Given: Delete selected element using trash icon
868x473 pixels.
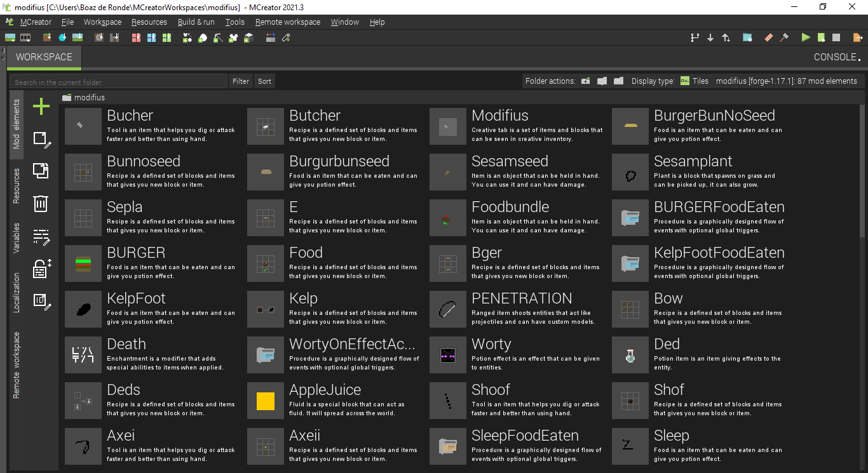Looking at the screenshot, I should pyautogui.click(x=41, y=203).
